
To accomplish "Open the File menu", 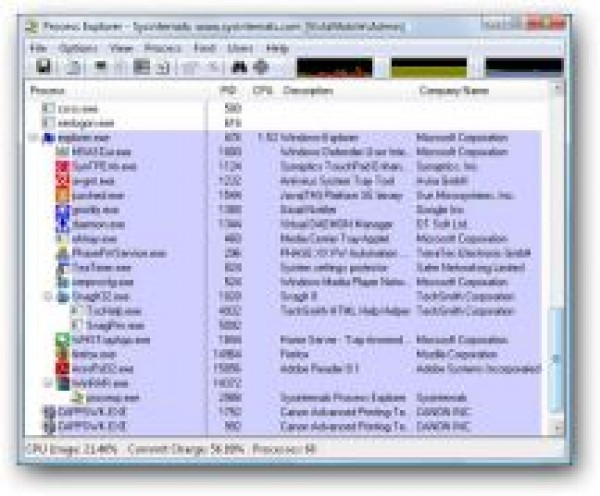I will (38, 48).
